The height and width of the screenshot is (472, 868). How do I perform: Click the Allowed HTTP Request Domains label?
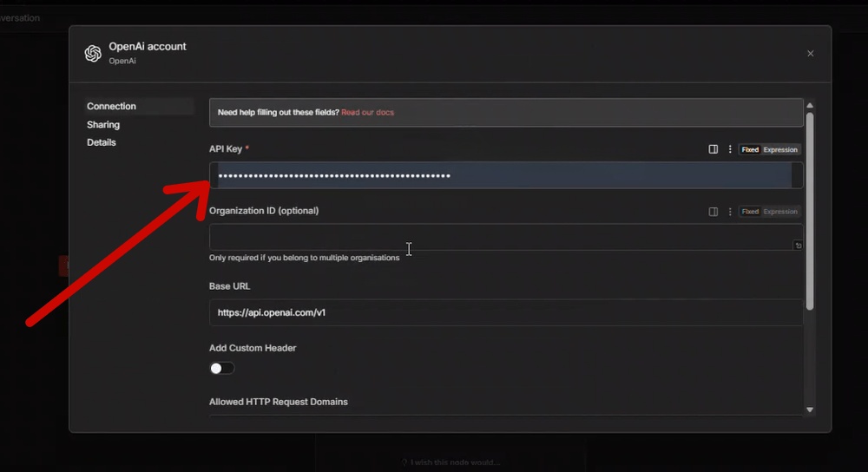click(279, 402)
